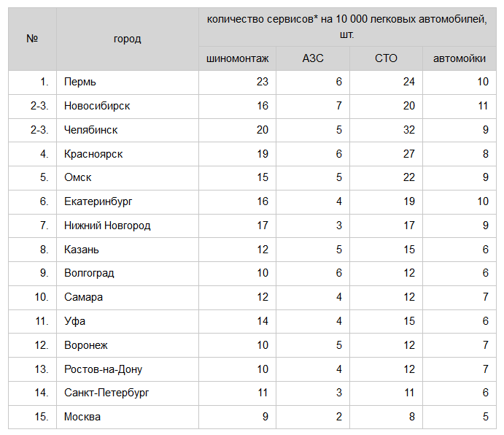This screenshot has height=435, width=504.
Task: Click the 'СТО' column header
Action: tap(386, 58)
